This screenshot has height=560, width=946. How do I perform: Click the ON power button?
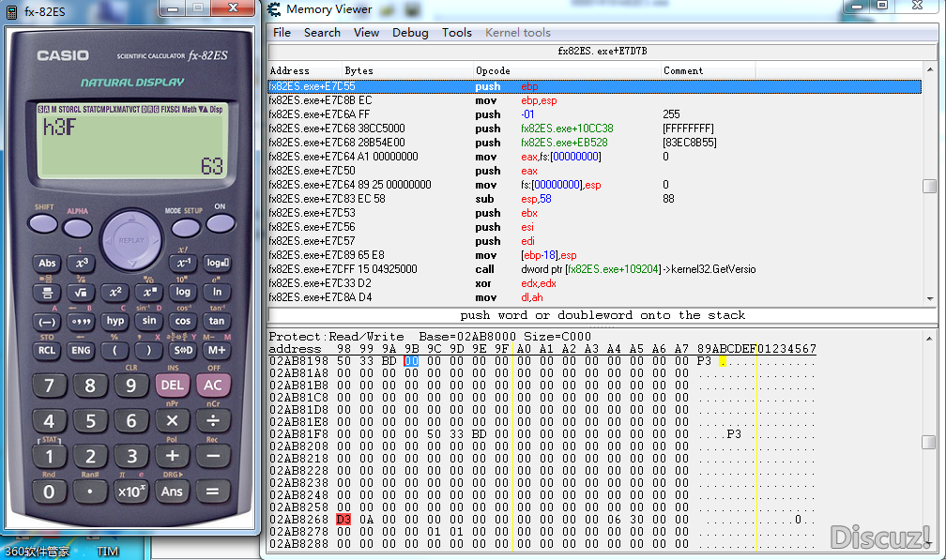(x=221, y=223)
